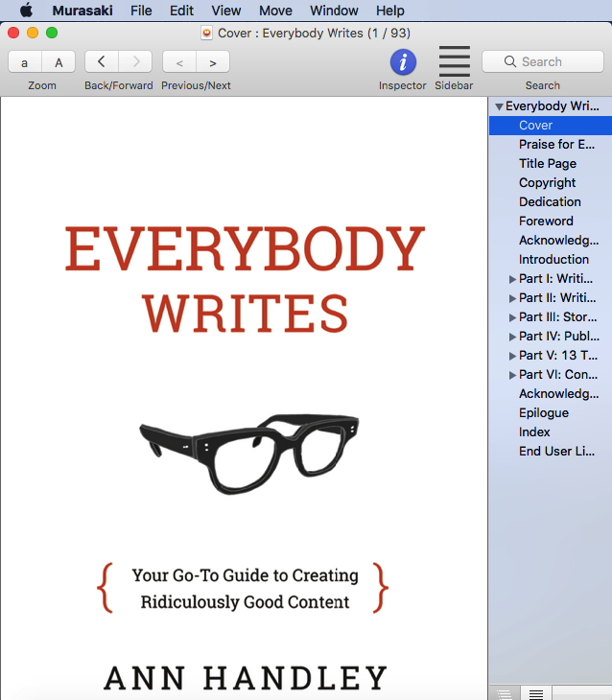Click the ANN HANDLEY author name
Image resolution: width=612 pixels, height=700 pixels.
click(246, 679)
